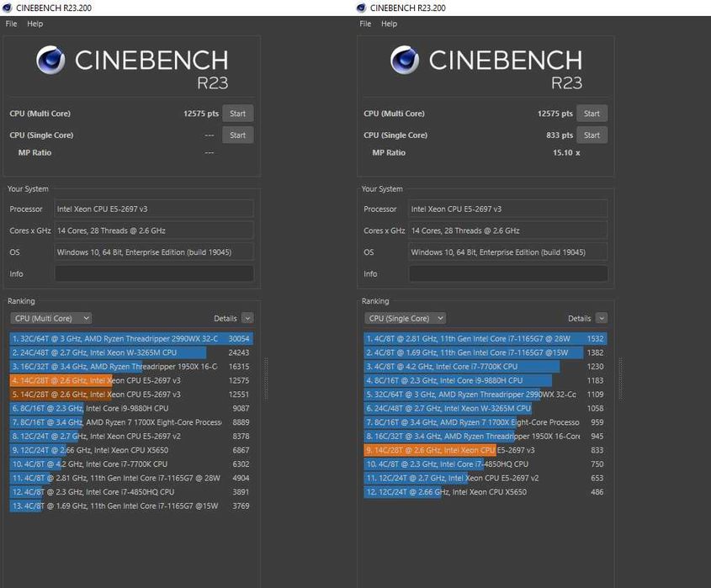Select Xeon X5650 row scoring 486
The width and height of the screenshot is (711, 588).
pos(485,492)
